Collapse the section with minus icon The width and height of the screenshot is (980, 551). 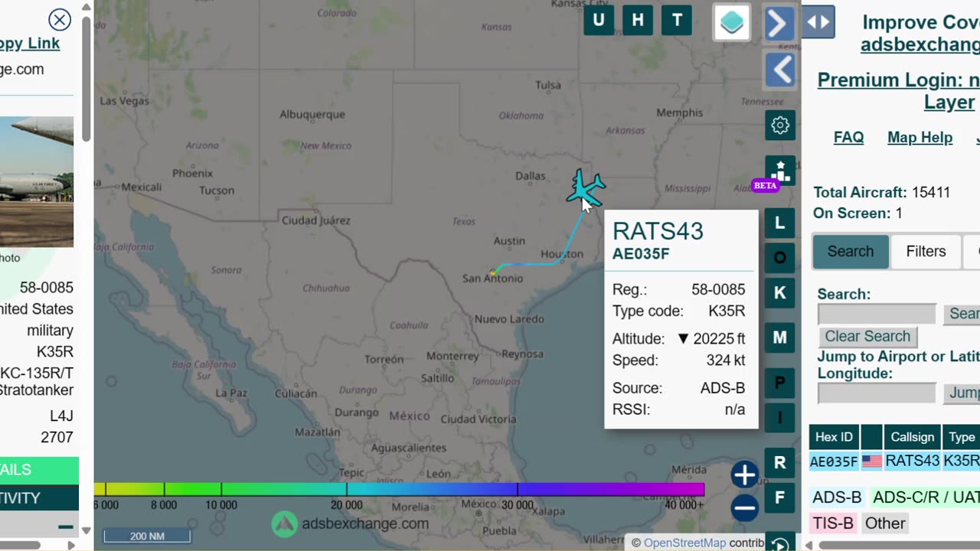[66, 527]
